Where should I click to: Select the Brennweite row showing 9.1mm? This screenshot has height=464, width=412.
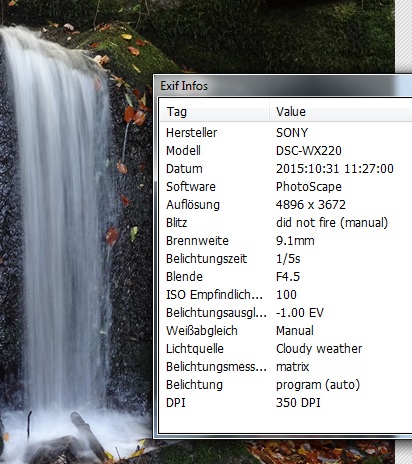click(286, 241)
